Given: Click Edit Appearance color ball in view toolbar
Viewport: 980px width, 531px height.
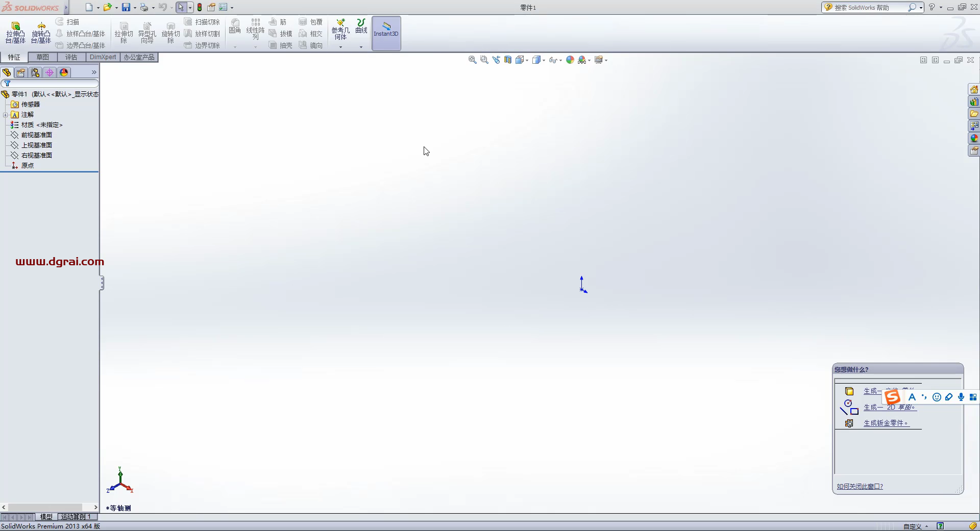Looking at the screenshot, I should 570,60.
